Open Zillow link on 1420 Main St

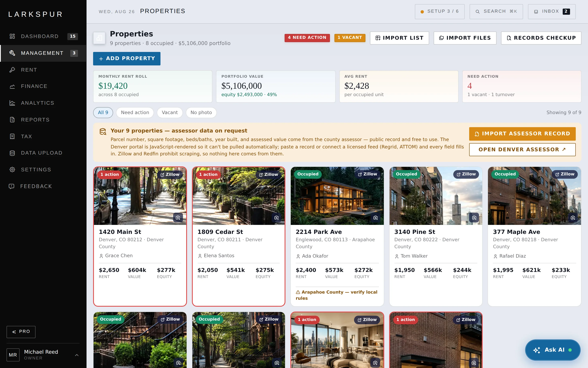[170, 175]
